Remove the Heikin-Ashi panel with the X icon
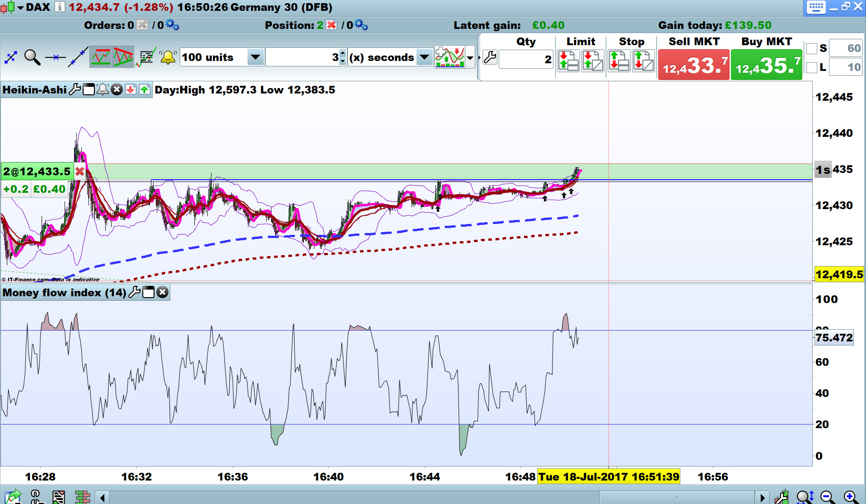This screenshot has height=504, width=866. click(x=117, y=89)
